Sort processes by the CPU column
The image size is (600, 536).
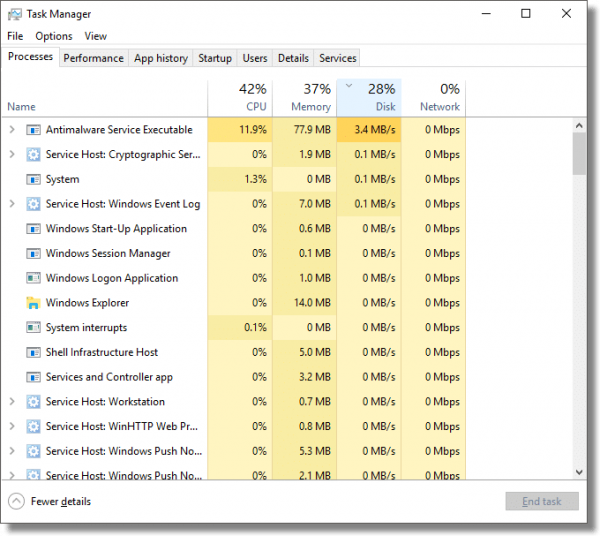tap(240, 98)
